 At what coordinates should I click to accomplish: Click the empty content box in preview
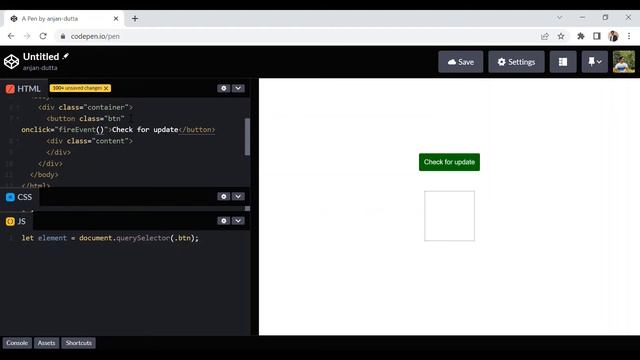point(449,216)
